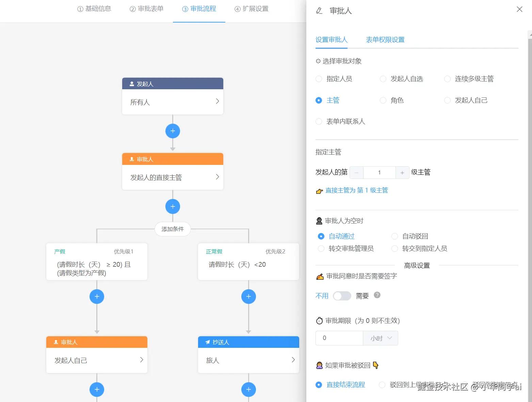This screenshot has height=402, width=532.
Task: Switch to 表单权限设置 tab
Action: 385,40
